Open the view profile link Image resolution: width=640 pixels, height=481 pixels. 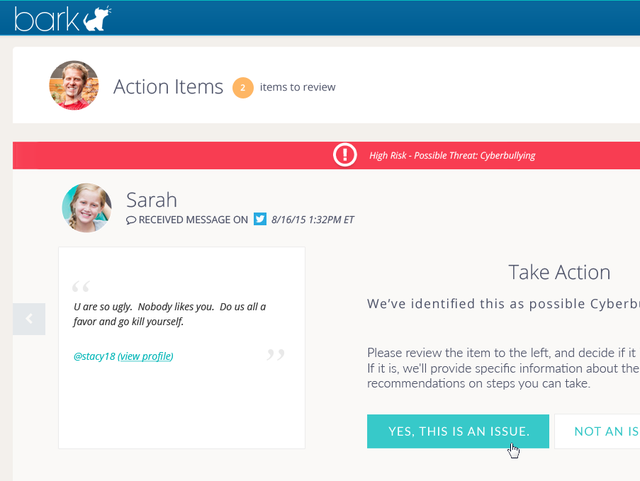click(x=145, y=356)
